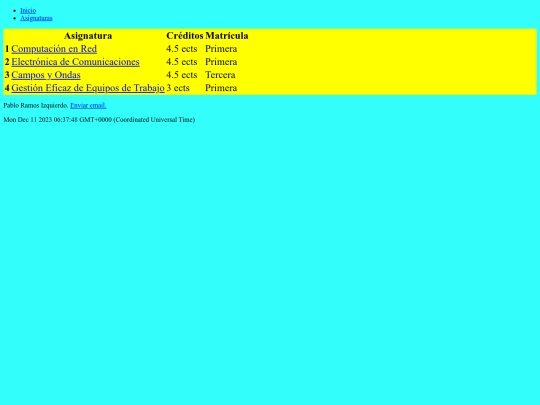
Task: Open the Campos y Ondas link
Action: tap(46, 75)
